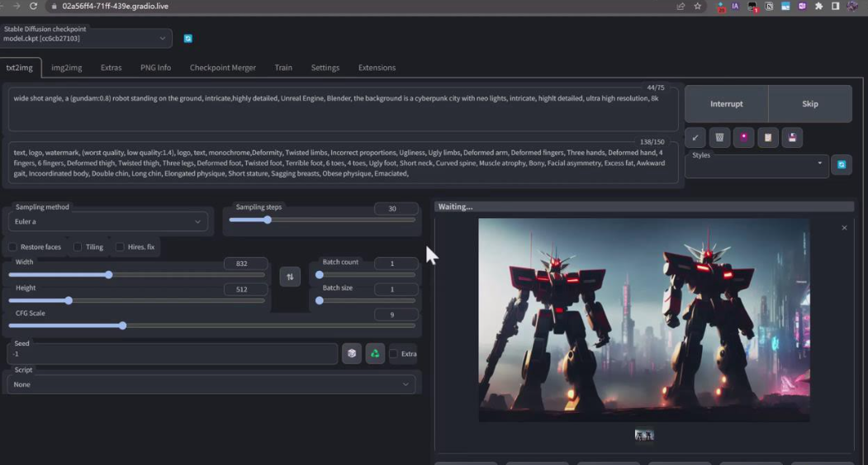Image resolution: width=868 pixels, height=465 pixels.
Task: Open the Script dropdown set to None
Action: [211, 384]
